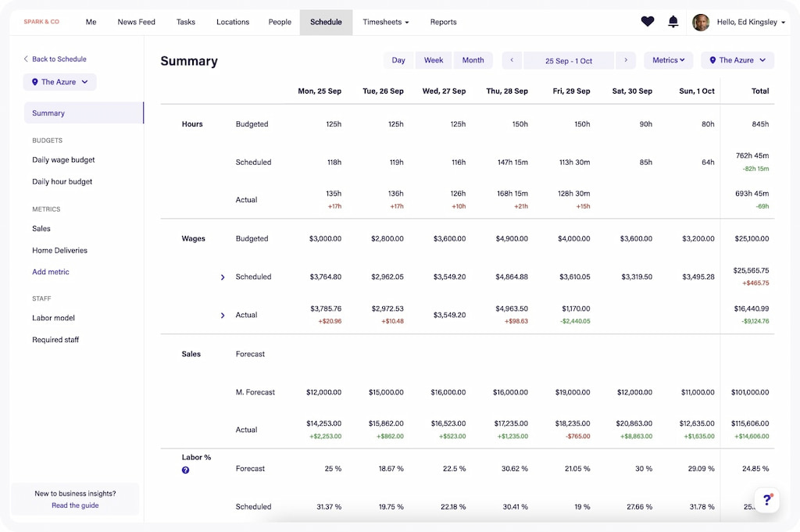
Task: Expand the Actual wages row
Action: click(223, 316)
